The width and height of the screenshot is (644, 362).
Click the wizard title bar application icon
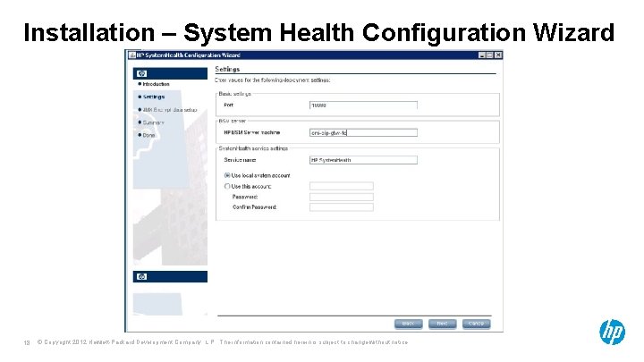click(x=132, y=55)
